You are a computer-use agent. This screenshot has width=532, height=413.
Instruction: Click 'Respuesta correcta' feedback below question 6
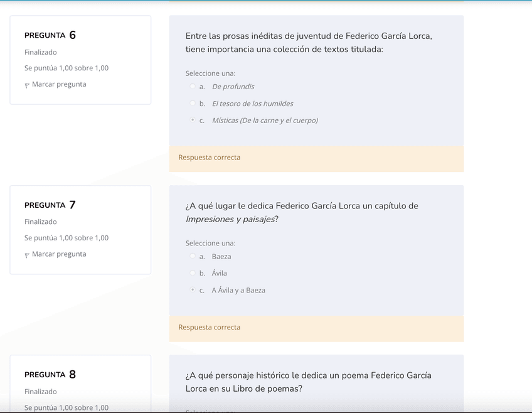(210, 158)
